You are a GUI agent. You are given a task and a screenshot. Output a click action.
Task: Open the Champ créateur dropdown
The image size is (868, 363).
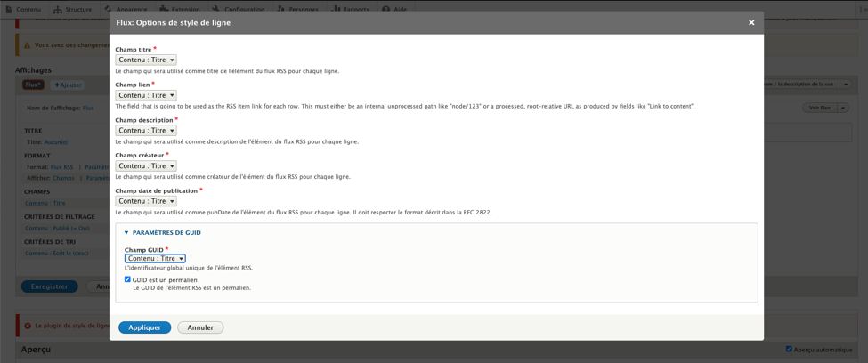[146, 165]
